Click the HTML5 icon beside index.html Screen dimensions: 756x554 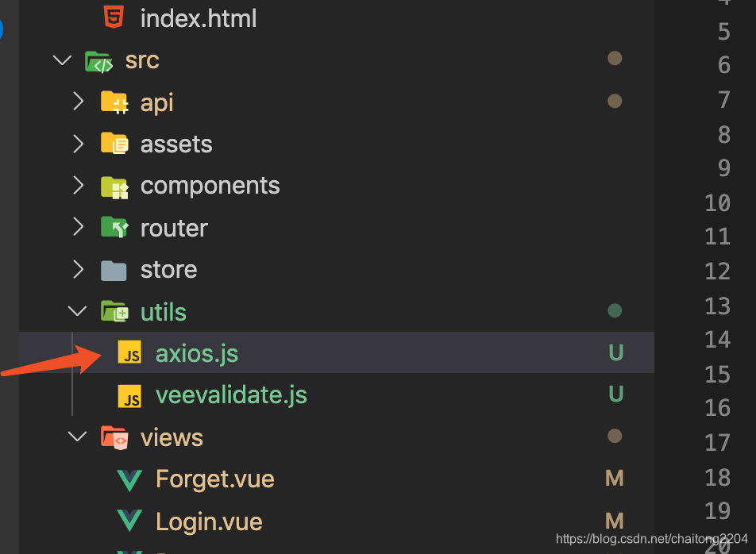[x=113, y=17]
